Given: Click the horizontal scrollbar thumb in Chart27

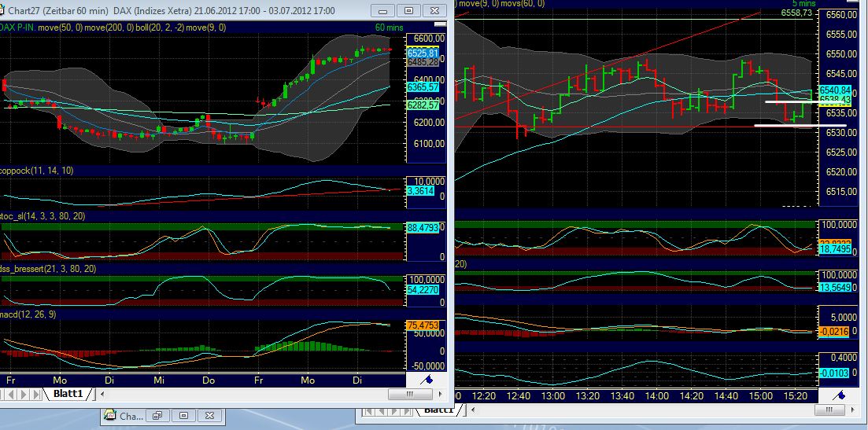Looking at the screenshot, I should coord(410,394).
